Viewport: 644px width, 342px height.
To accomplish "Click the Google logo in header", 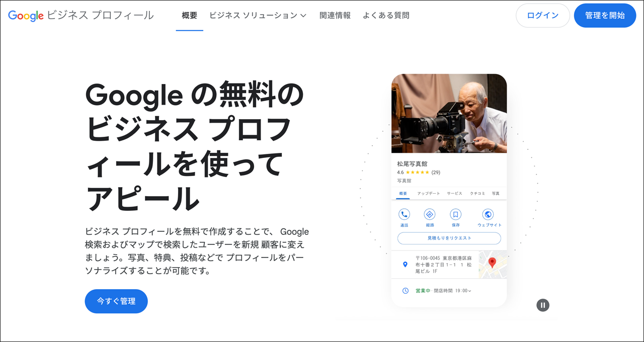I will coord(26,16).
